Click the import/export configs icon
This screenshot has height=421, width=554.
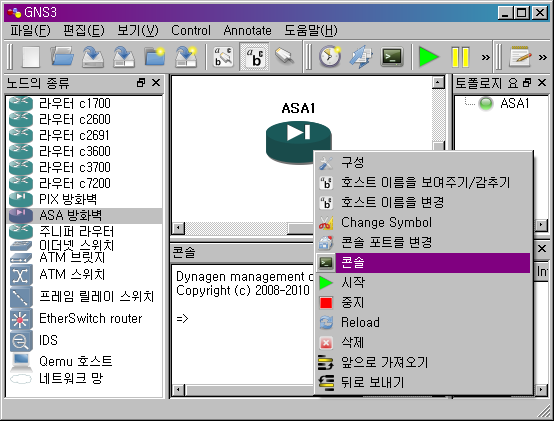pos(361,57)
